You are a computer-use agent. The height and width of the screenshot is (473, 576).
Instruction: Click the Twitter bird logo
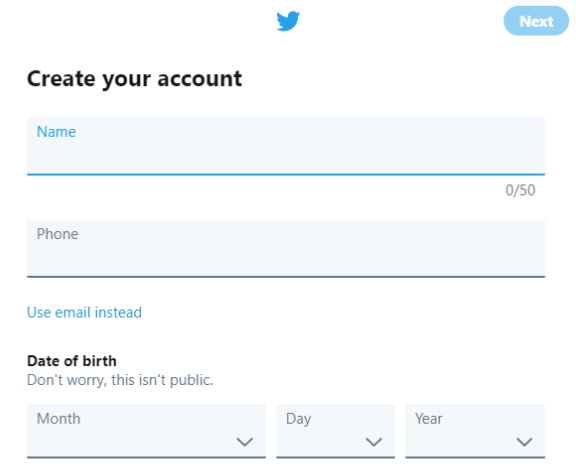(x=288, y=21)
